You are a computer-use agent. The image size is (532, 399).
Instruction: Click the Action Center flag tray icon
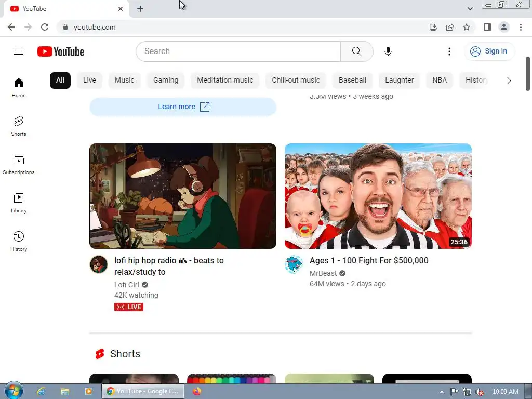tap(454, 392)
